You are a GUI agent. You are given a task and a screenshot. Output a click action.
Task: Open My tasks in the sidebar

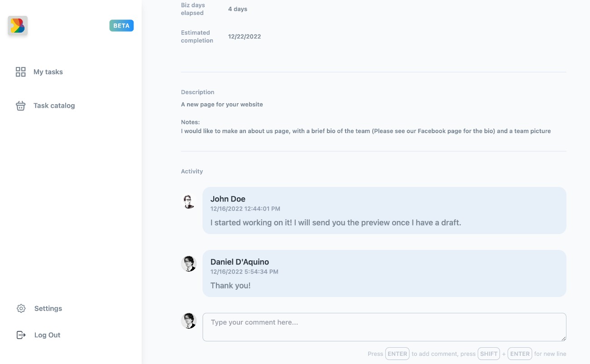tap(48, 72)
